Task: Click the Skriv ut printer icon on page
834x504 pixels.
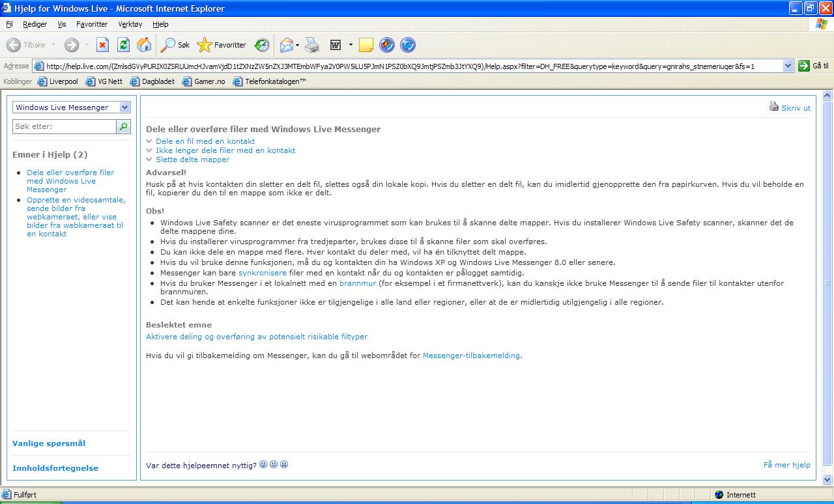Action: (x=774, y=107)
